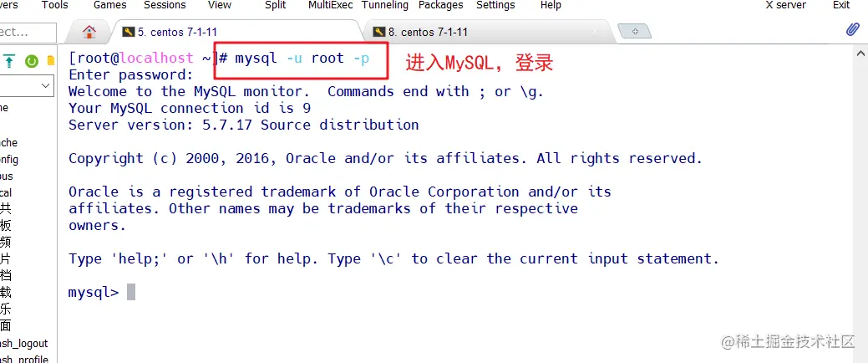The width and height of the screenshot is (868, 363).
Task: Click "Type 'help;' or '\h' for help" line
Action: (393, 258)
